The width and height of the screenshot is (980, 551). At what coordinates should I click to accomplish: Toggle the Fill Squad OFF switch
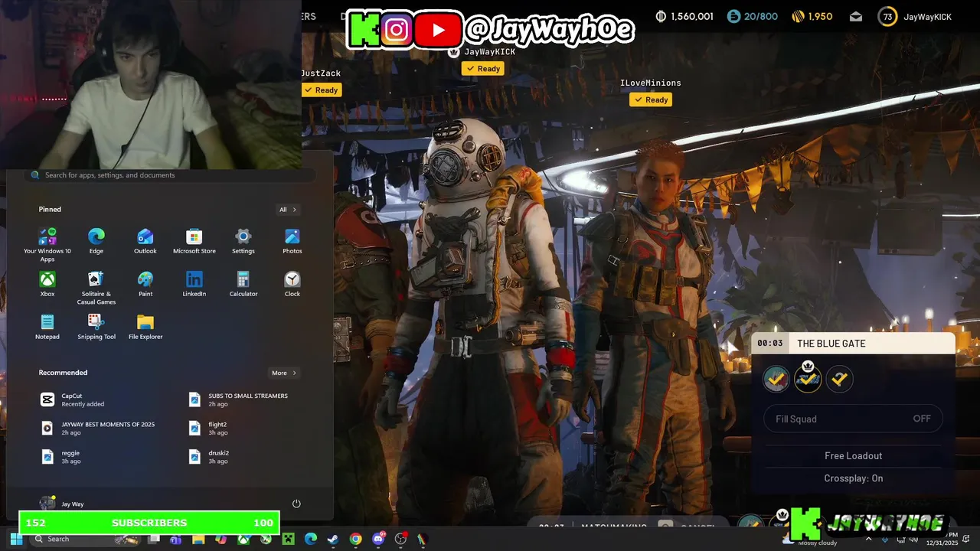853,419
